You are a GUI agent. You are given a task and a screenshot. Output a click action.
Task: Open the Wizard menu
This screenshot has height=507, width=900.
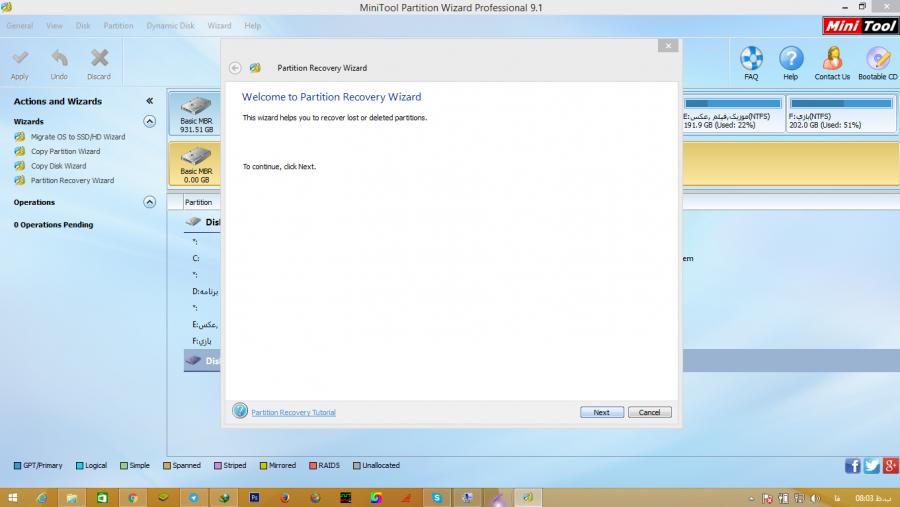[219, 26]
